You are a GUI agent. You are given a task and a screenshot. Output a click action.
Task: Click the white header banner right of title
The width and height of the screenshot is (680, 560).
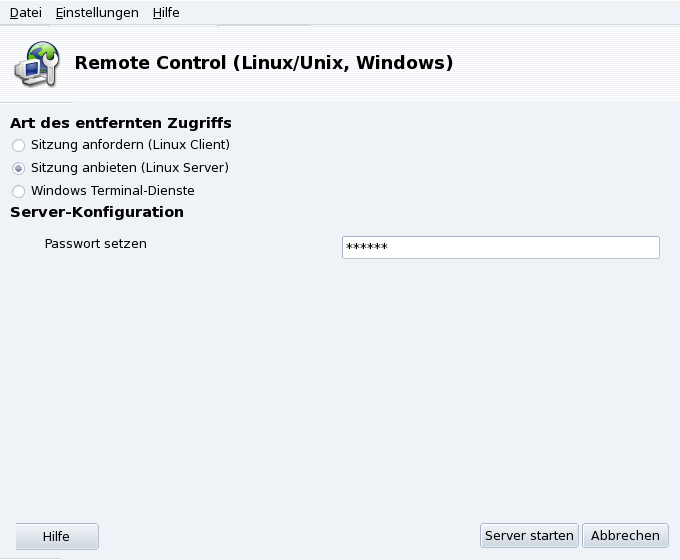[x=570, y=64]
